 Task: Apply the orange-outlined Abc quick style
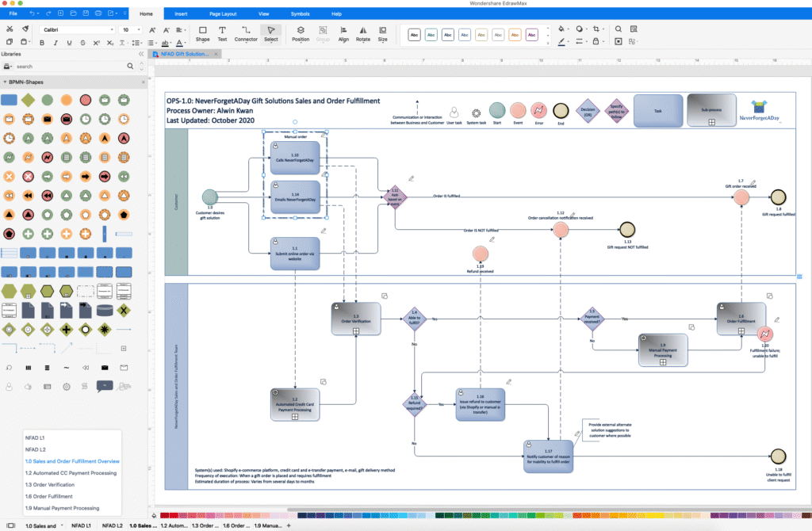tap(515, 35)
